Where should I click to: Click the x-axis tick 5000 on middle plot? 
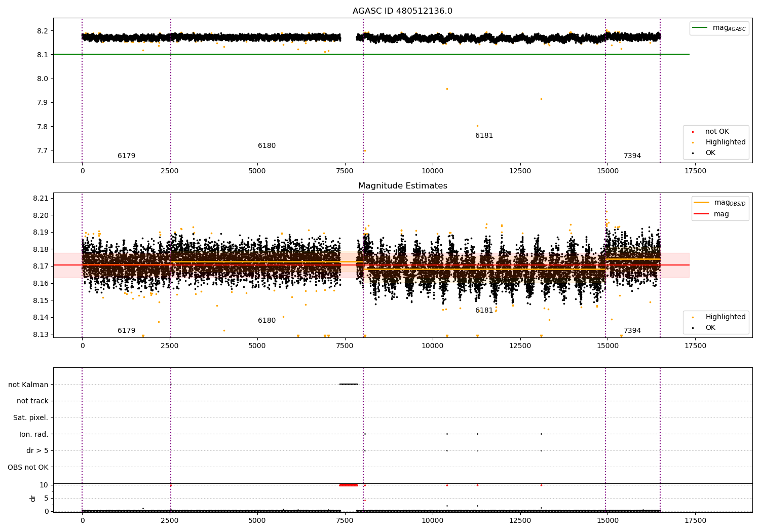257,346
